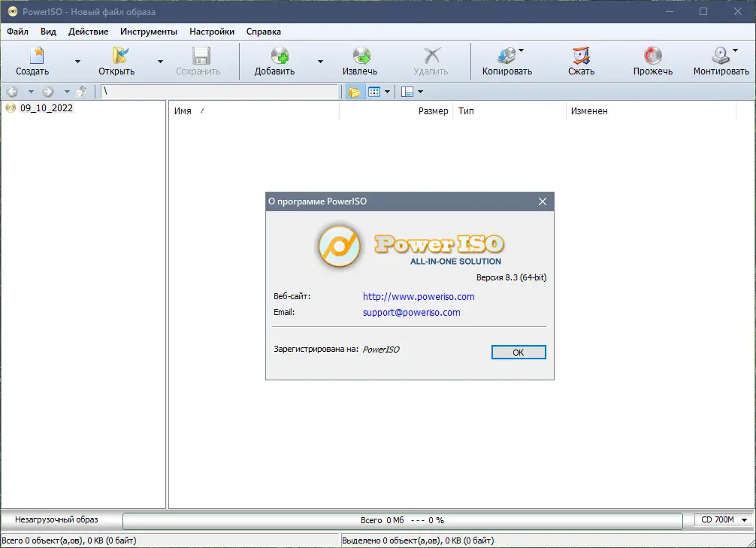756x548 pixels.
Task: Click the Forward navigation arrow icon
Action: [48, 91]
